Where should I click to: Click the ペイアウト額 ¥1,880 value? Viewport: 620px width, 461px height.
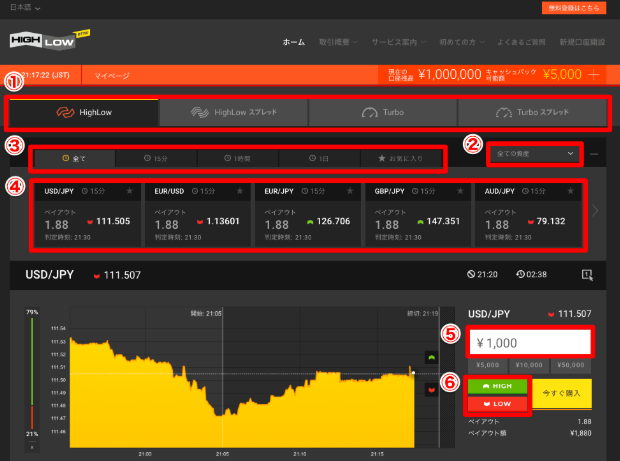[x=580, y=433]
